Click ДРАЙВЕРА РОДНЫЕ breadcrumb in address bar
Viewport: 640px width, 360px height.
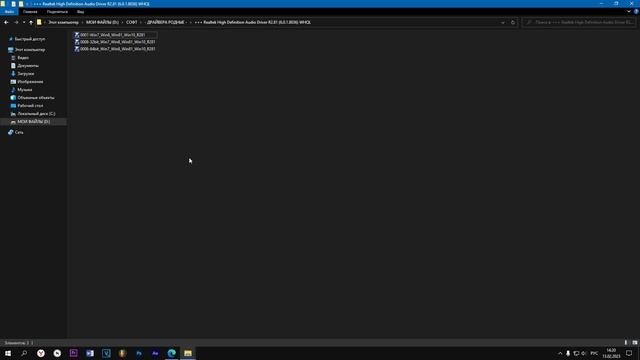(166, 22)
